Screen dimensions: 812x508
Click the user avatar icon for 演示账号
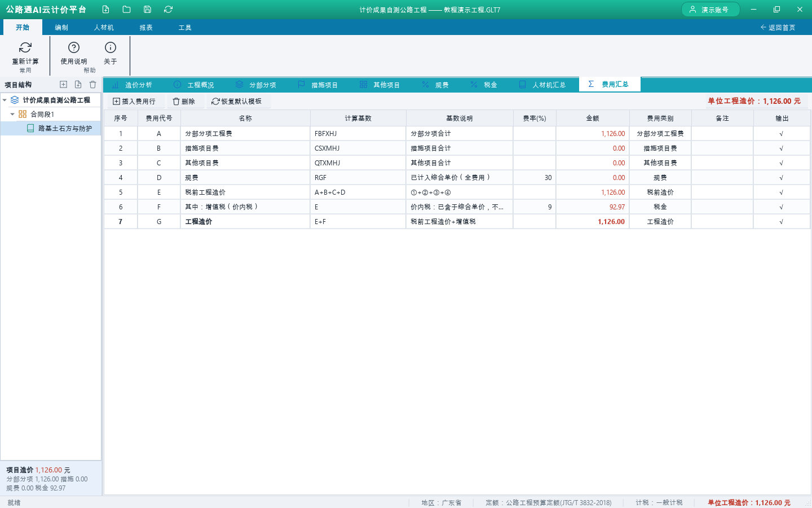[x=692, y=10]
